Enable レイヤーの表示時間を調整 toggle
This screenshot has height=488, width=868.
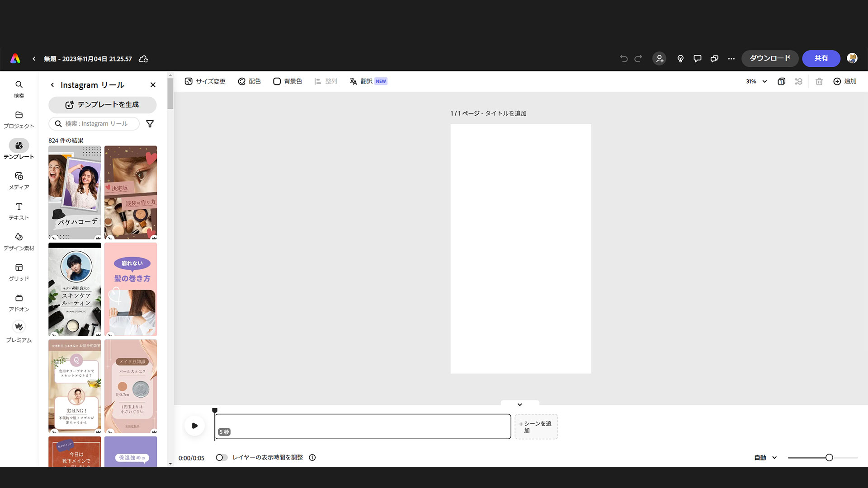tap(222, 457)
